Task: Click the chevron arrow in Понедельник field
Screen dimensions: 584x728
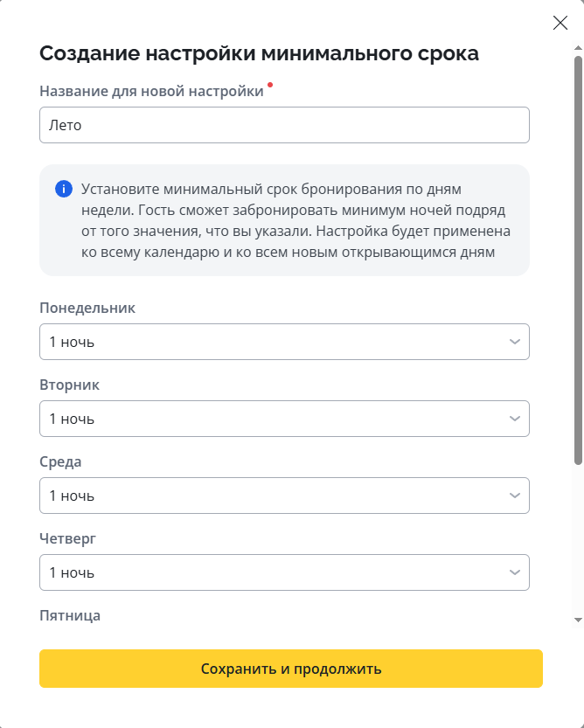Action: [515, 342]
